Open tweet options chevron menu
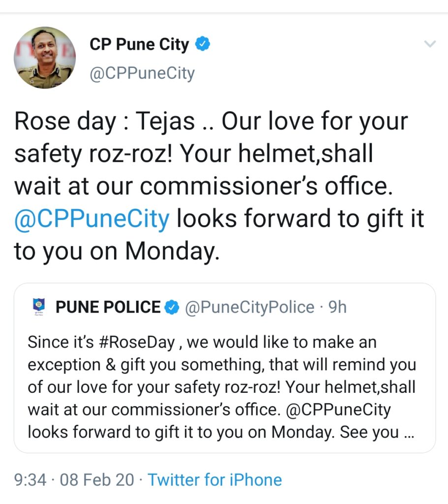448x504 pixels. pos(430,44)
